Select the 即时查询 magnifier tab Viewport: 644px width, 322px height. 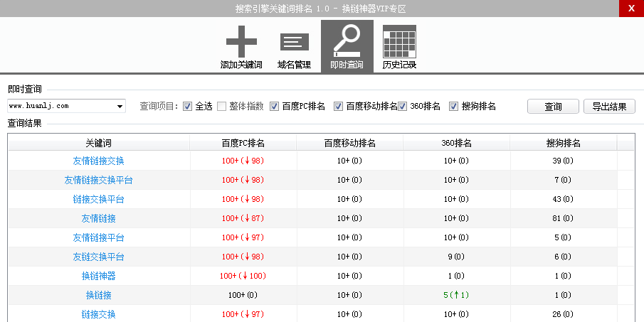(x=347, y=46)
